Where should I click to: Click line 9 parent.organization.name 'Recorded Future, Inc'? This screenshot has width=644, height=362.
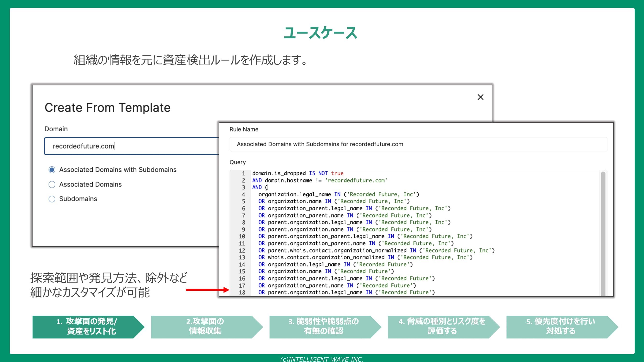point(345,229)
